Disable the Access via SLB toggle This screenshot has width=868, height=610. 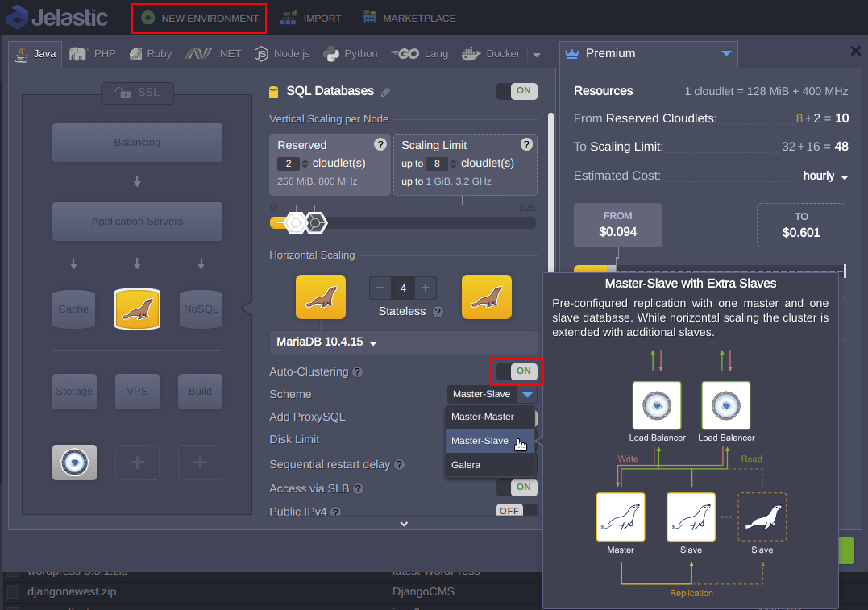pyautogui.click(x=517, y=488)
